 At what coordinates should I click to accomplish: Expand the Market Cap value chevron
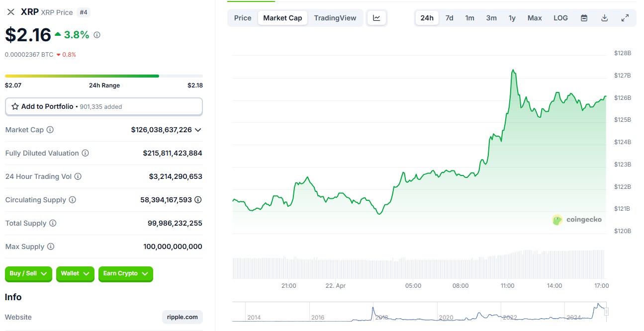tap(198, 130)
